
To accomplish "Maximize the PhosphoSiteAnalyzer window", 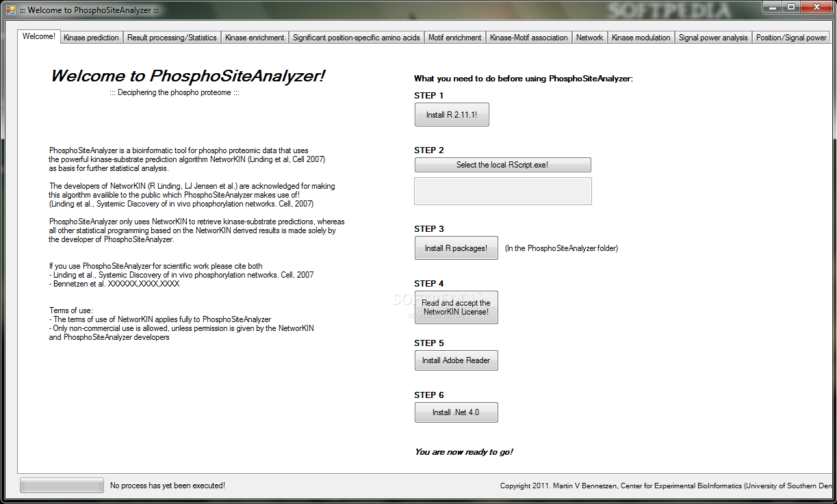I will point(792,7).
